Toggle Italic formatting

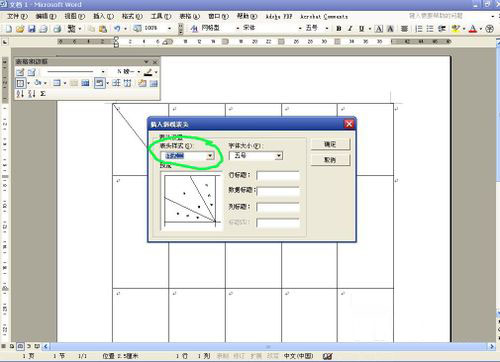[350, 29]
